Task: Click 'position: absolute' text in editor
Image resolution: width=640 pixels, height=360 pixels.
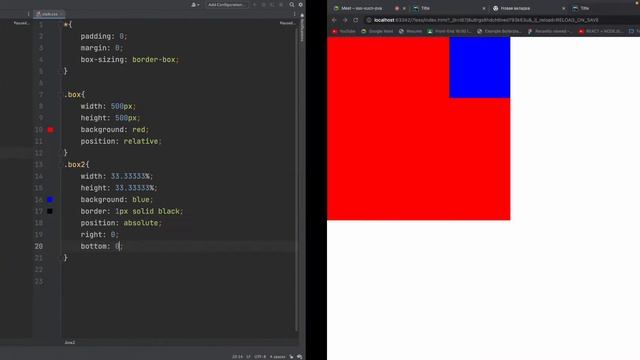Action: [121, 223]
